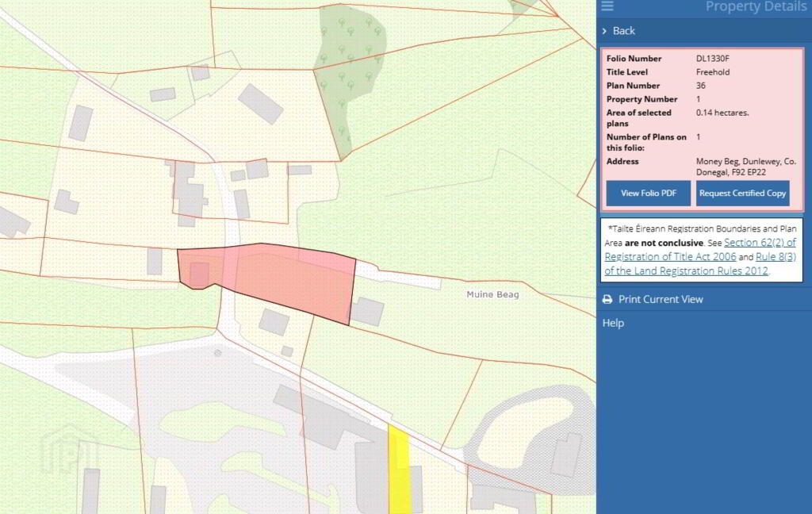
Task: Click the yellow highlighted plot strip
Action: point(400,469)
